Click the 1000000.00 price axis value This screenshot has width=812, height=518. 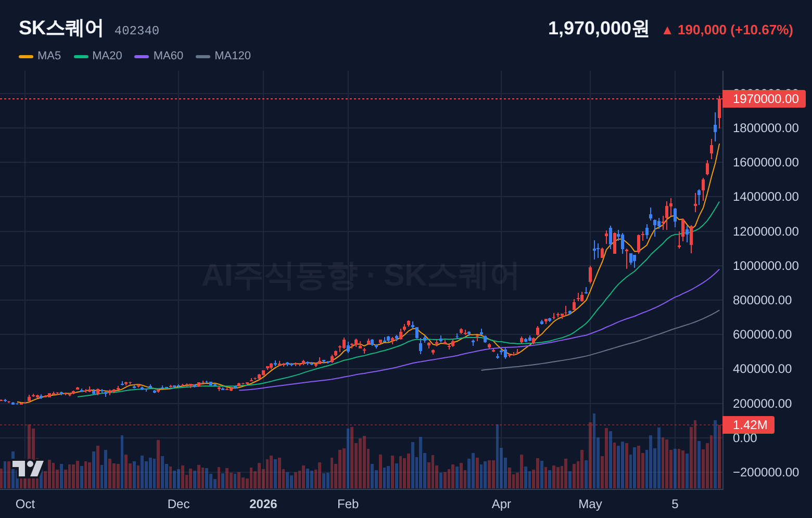click(x=766, y=266)
